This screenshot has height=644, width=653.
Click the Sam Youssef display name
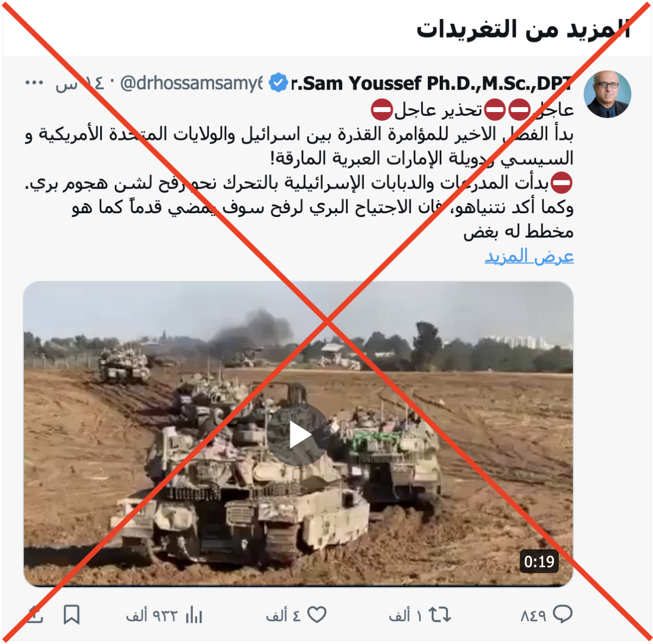click(432, 83)
